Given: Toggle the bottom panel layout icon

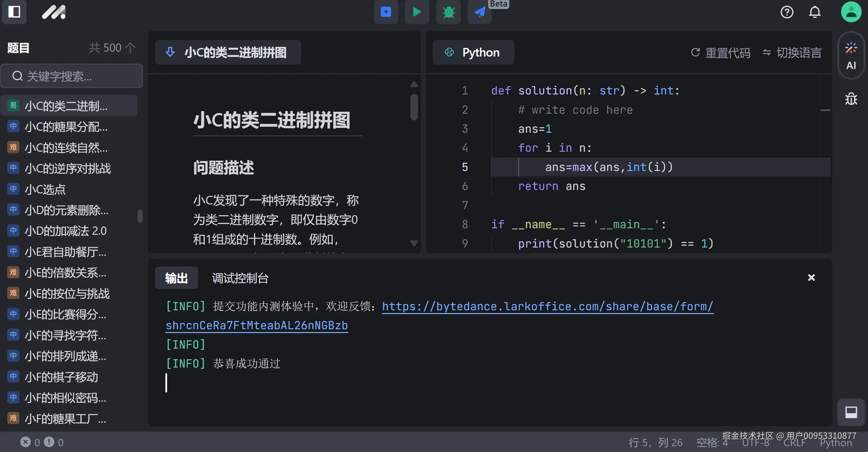Looking at the screenshot, I should [851, 412].
